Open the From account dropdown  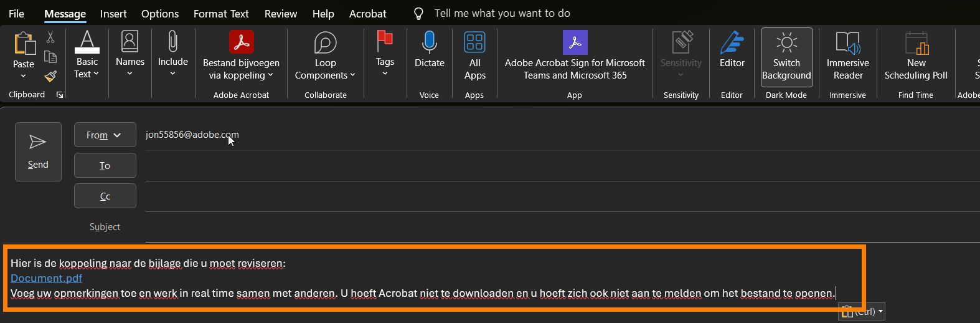pyautogui.click(x=105, y=135)
